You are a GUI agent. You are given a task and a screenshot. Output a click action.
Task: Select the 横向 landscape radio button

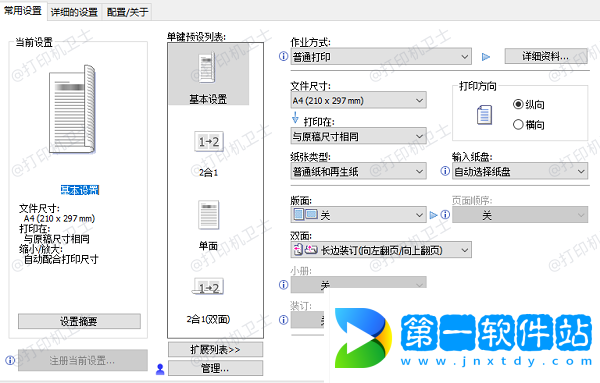518,124
